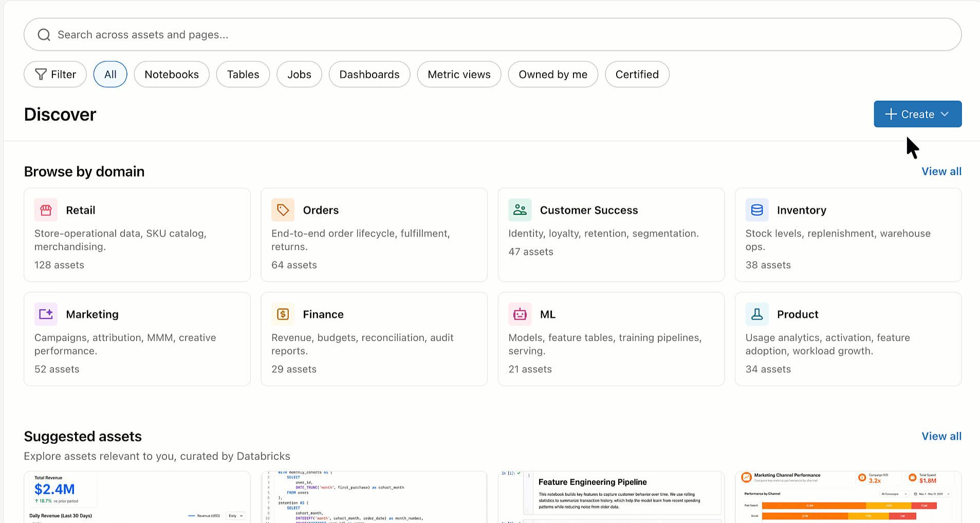980x523 pixels.
Task: Toggle the Owned by me chip
Action: 553,74
